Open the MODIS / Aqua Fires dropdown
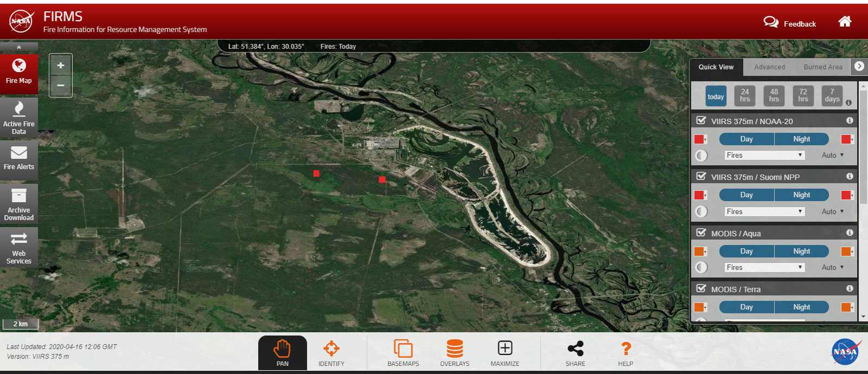 click(x=764, y=268)
